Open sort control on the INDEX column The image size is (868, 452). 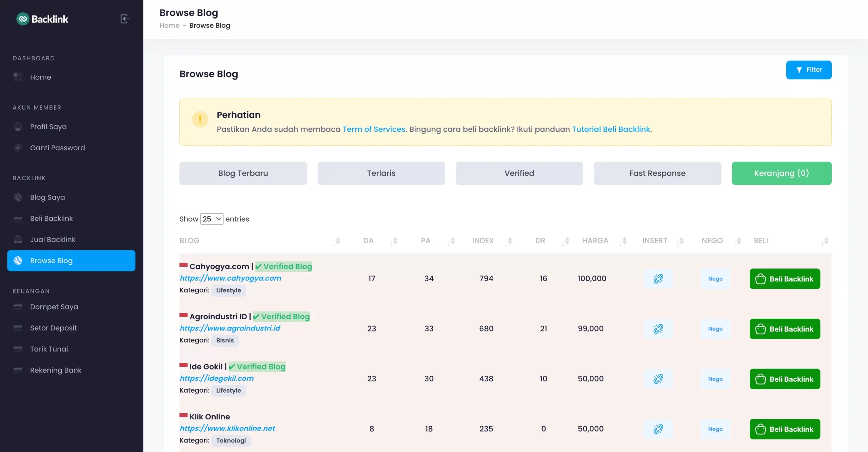coord(510,242)
